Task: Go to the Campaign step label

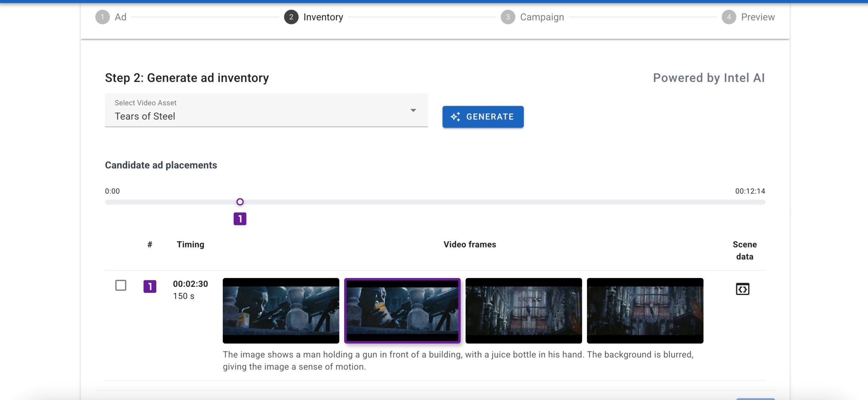Action: pyautogui.click(x=542, y=17)
